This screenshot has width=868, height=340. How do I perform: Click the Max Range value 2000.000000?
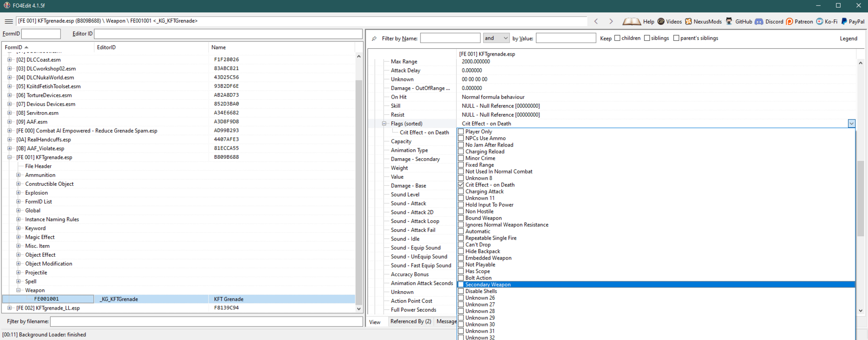(x=476, y=61)
